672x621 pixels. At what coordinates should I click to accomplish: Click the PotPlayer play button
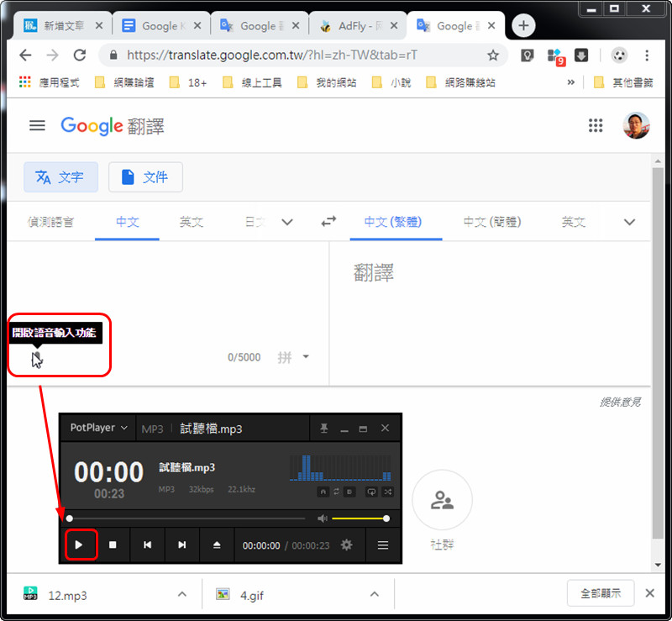79,545
